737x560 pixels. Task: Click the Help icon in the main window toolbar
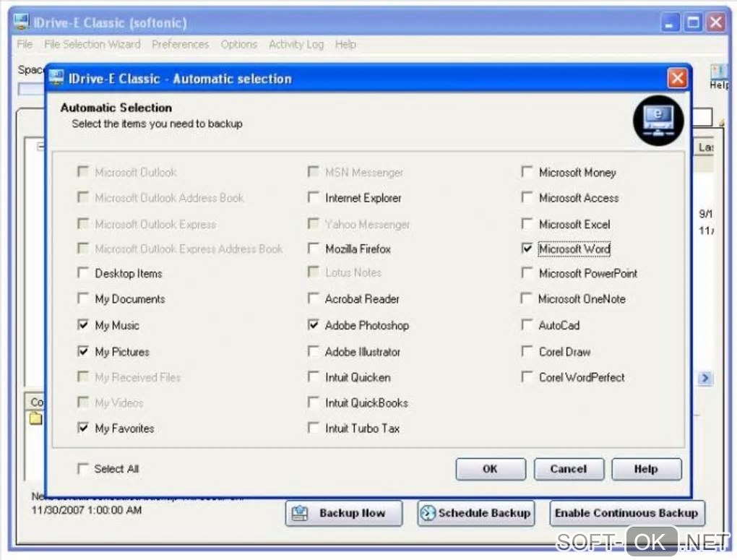point(719,77)
